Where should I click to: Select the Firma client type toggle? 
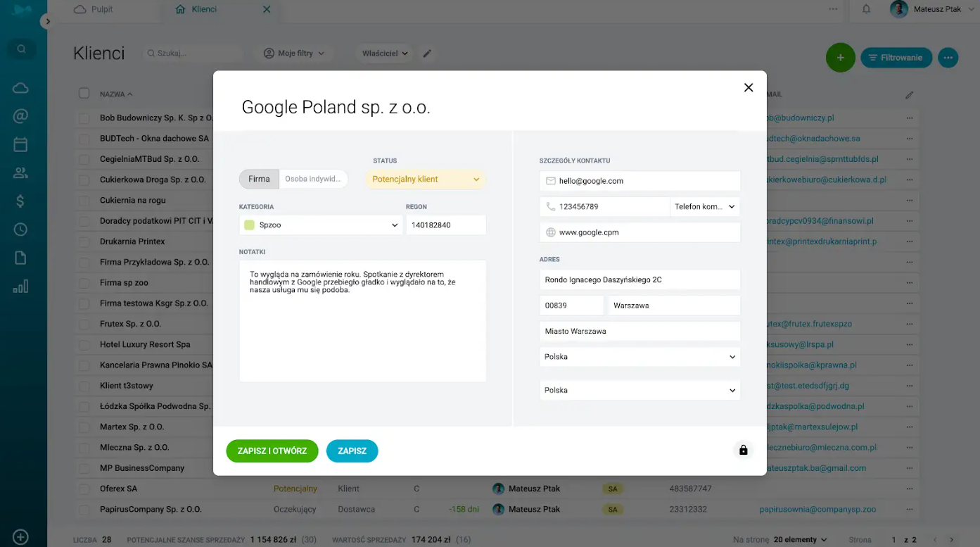point(259,179)
